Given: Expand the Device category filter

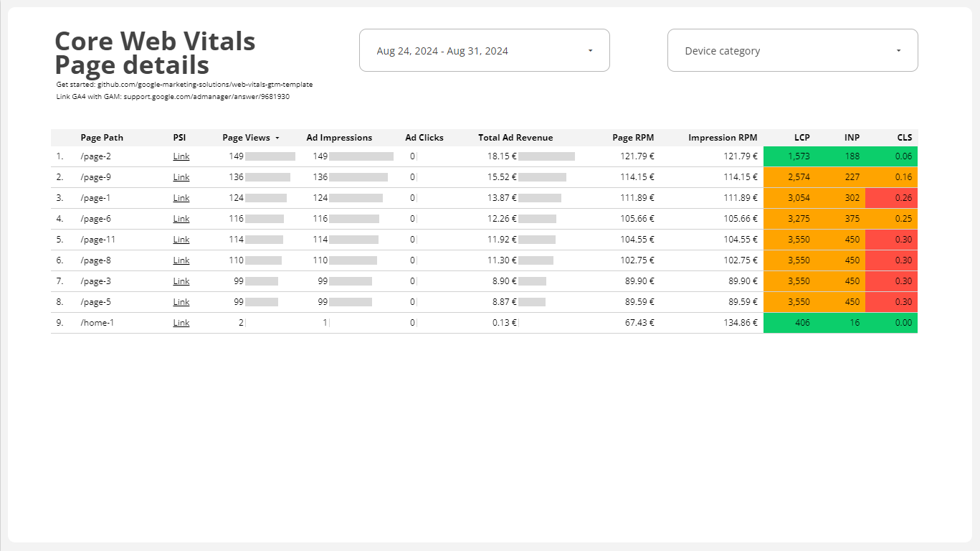Looking at the screenshot, I should [x=791, y=50].
